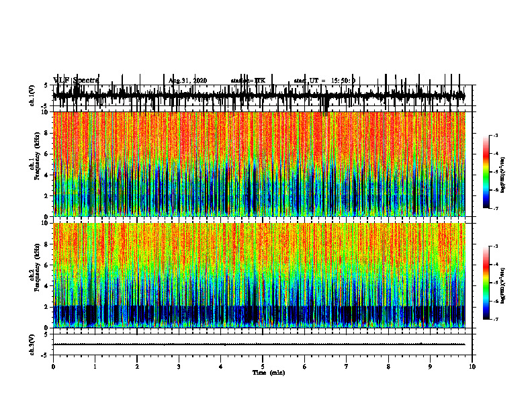This screenshot has height=411, width=532.
Task: Click the "-5" volt tick on ch.3(V) axis
Action: (x=45, y=355)
